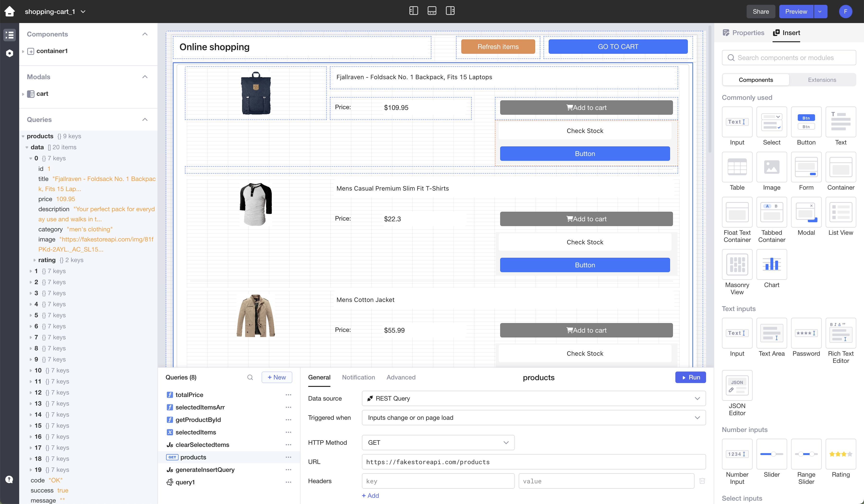The image size is (864, 504).
Task: Toggle the bottom panel layout icon
Action: tap(432, 11)
